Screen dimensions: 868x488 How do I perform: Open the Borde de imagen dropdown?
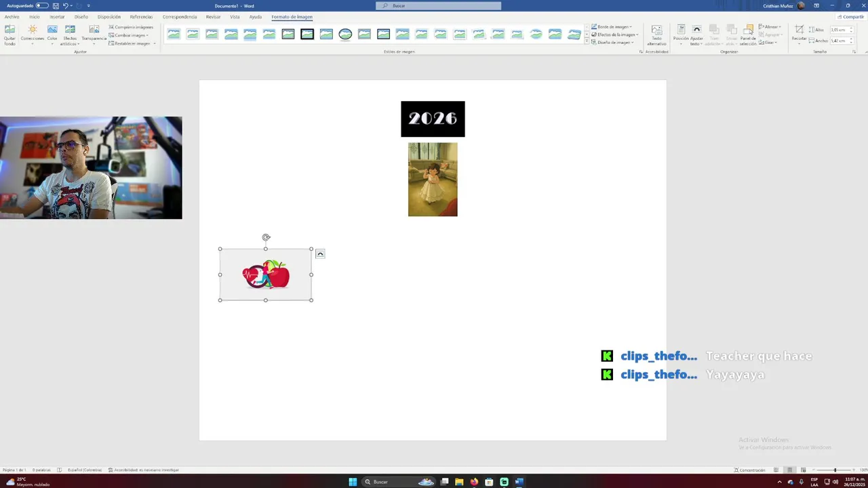tap(612, 27)
